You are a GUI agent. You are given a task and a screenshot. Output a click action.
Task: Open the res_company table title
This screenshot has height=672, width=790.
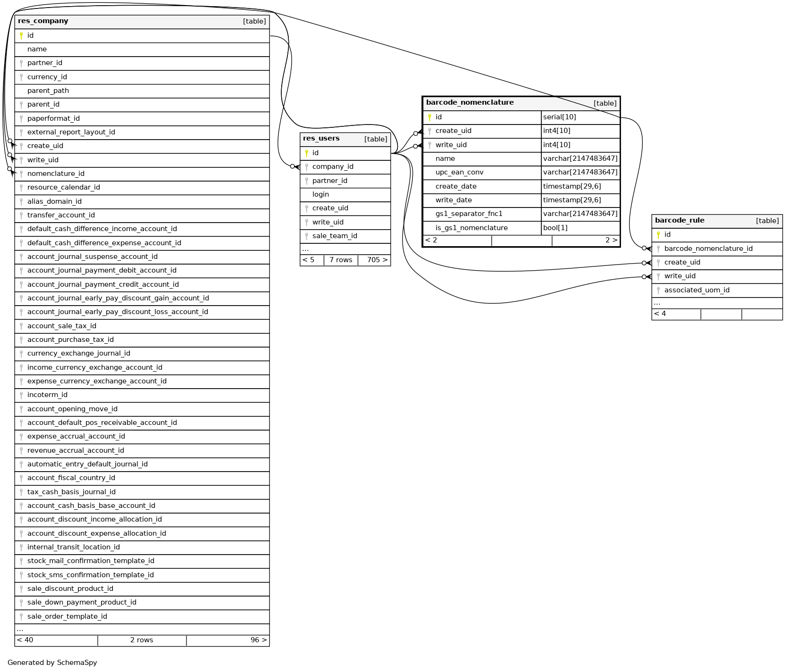point(43,21)
